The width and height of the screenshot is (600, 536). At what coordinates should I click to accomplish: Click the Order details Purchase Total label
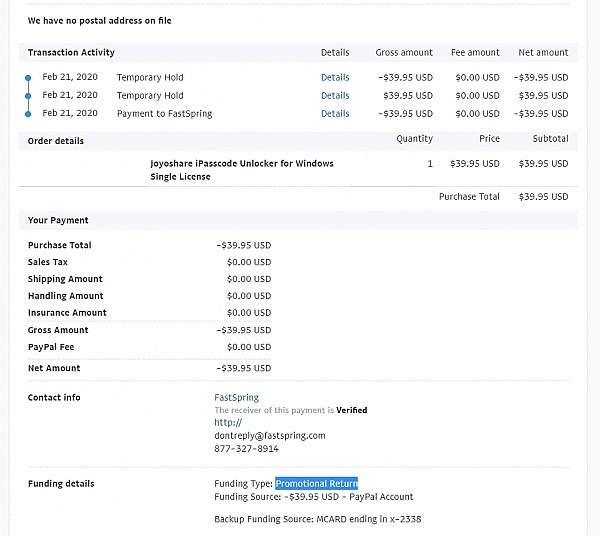pyautogui.click(x=469, y=197)
